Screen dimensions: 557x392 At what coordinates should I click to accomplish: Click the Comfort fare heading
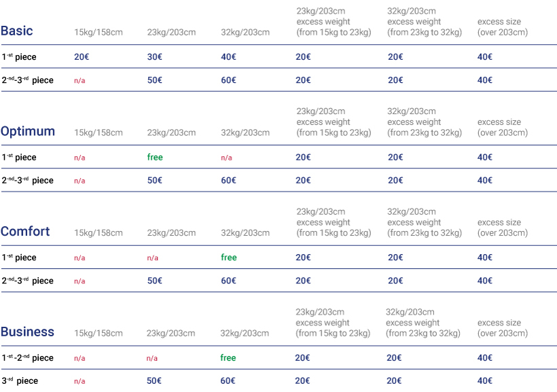pyautogui.click(x=25, y=232)
